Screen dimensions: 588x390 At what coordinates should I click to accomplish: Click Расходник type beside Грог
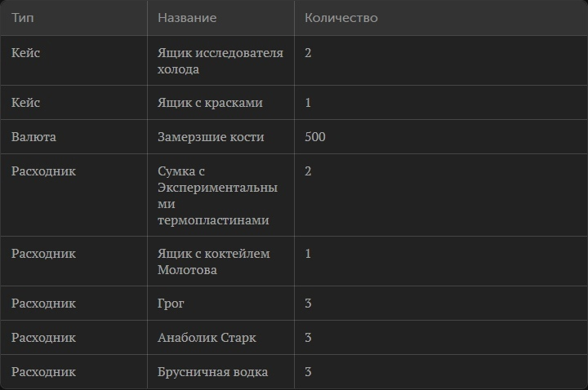tap(43, 304)
